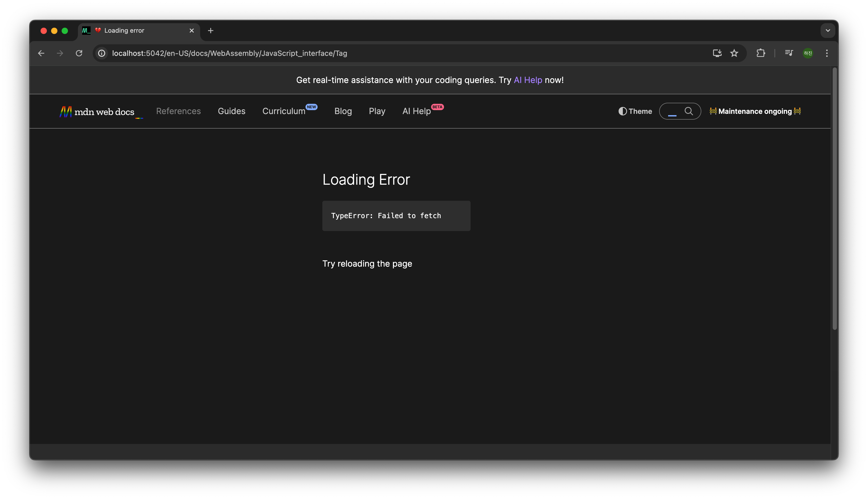The width and height of the screenshot is (868, 499).
Task: Click AI Help link in banner
Action: [528, 80]
